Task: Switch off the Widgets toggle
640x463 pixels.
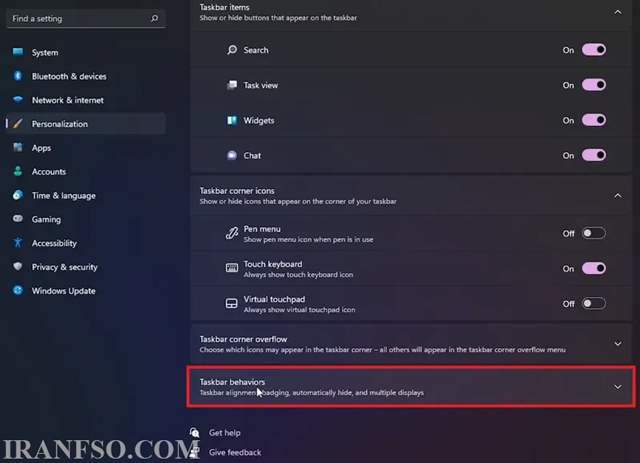Action: coord(594,120)
